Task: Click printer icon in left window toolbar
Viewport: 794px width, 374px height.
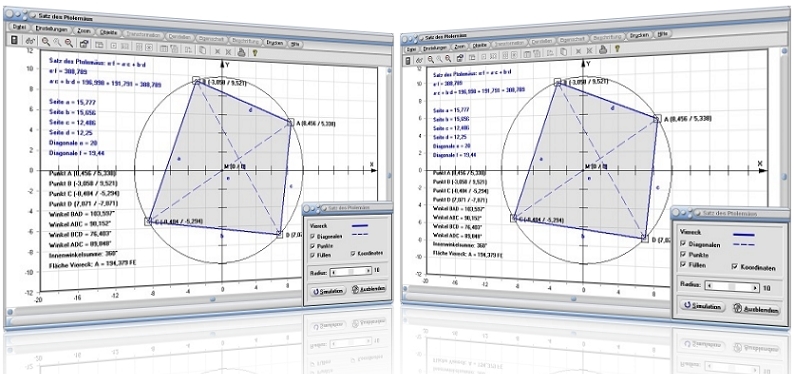Action: [x=242, y=52]
